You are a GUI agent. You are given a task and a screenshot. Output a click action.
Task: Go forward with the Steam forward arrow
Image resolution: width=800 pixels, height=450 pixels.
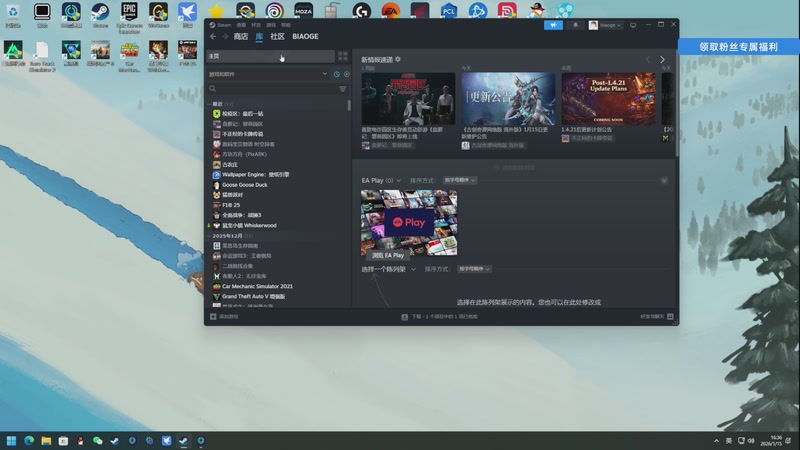click(x=225, y=36)
